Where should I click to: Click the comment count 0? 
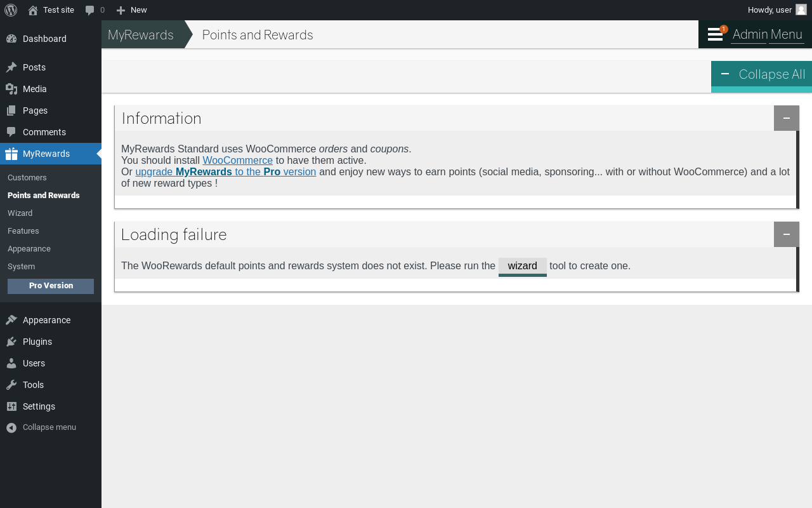coord(102,10)
